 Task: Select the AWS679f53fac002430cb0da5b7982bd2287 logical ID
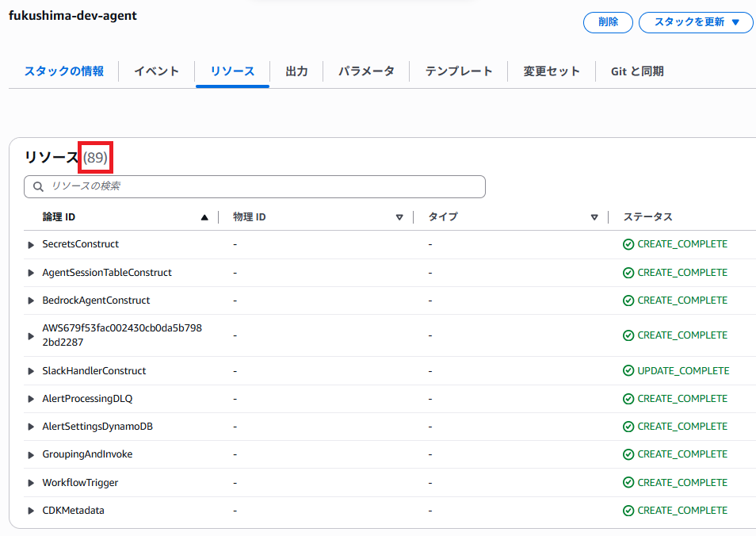[122, 335]
